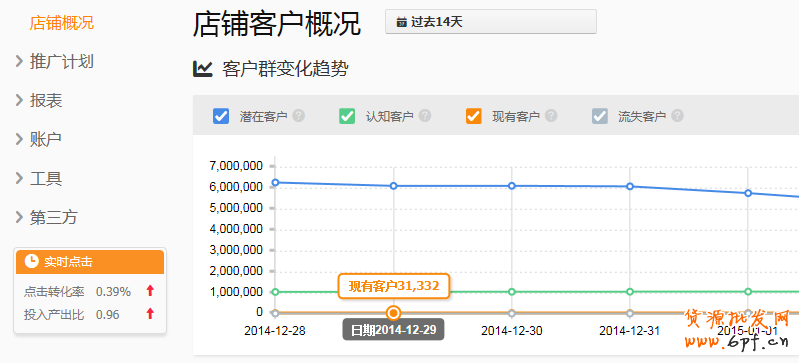Open the 过去14天 date range dropdown
The width and height of the screenshot is (799, 363).
(x=491, y=22)
